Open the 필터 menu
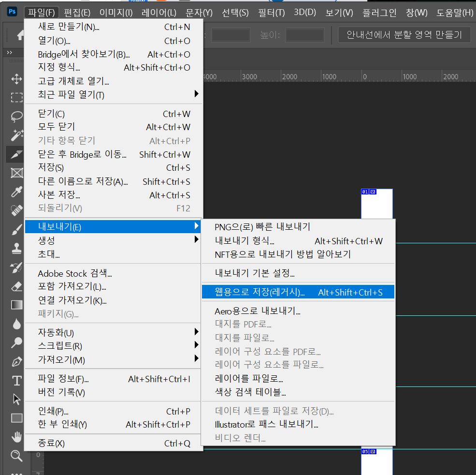The width and height of the screenshot is (476, 475). point(271,13)
